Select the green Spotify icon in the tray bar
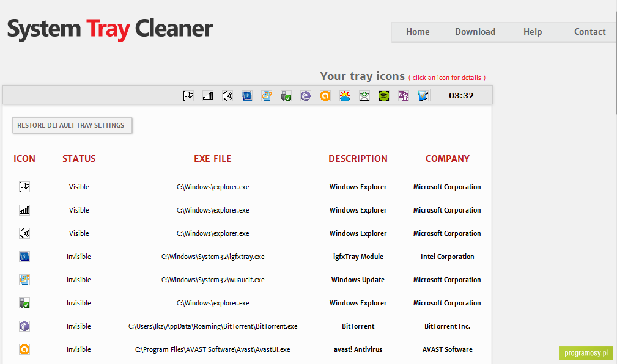Image resolution: width=617 pixels, height=364 pixels. click(x=383, y=95)
